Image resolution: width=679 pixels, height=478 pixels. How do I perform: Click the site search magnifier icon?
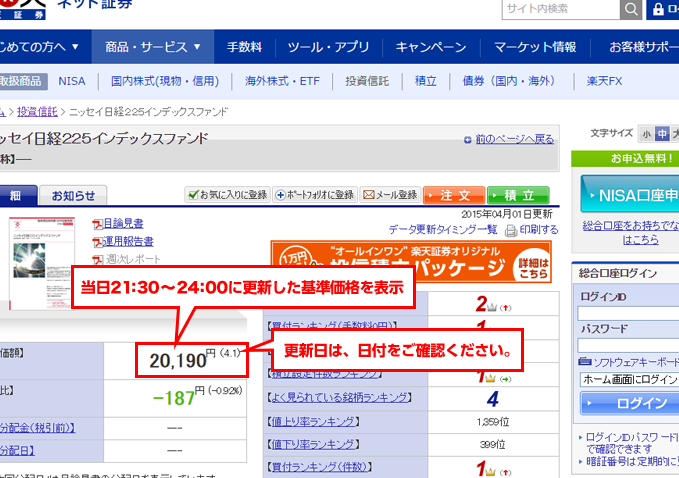pyautogui.click(x=630, y=9)
